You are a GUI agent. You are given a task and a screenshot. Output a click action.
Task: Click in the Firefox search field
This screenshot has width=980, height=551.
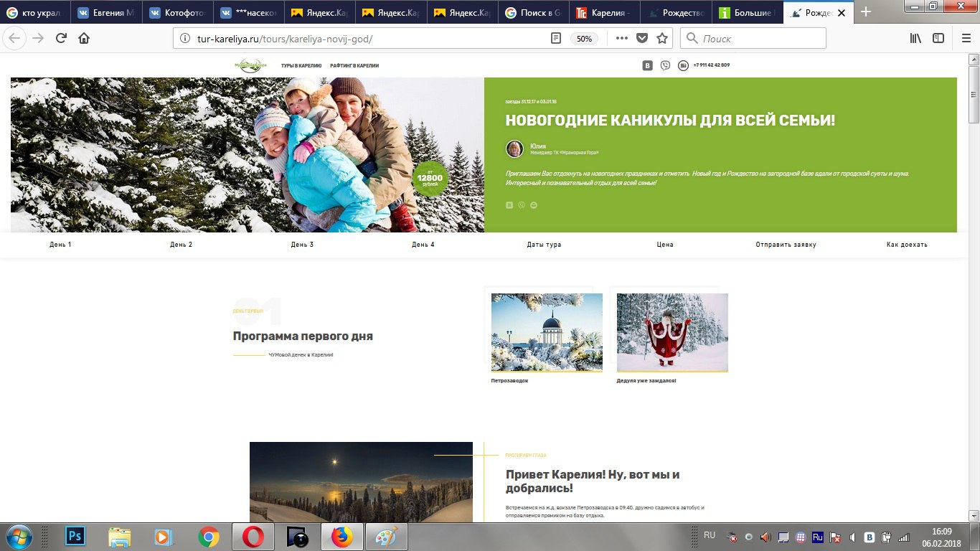coord(760,39)
